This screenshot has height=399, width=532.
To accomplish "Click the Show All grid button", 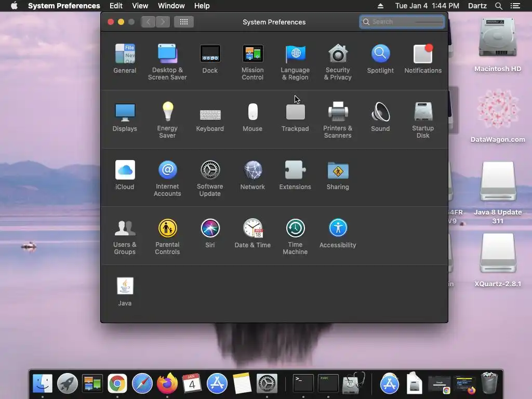I will click(184, 22).
